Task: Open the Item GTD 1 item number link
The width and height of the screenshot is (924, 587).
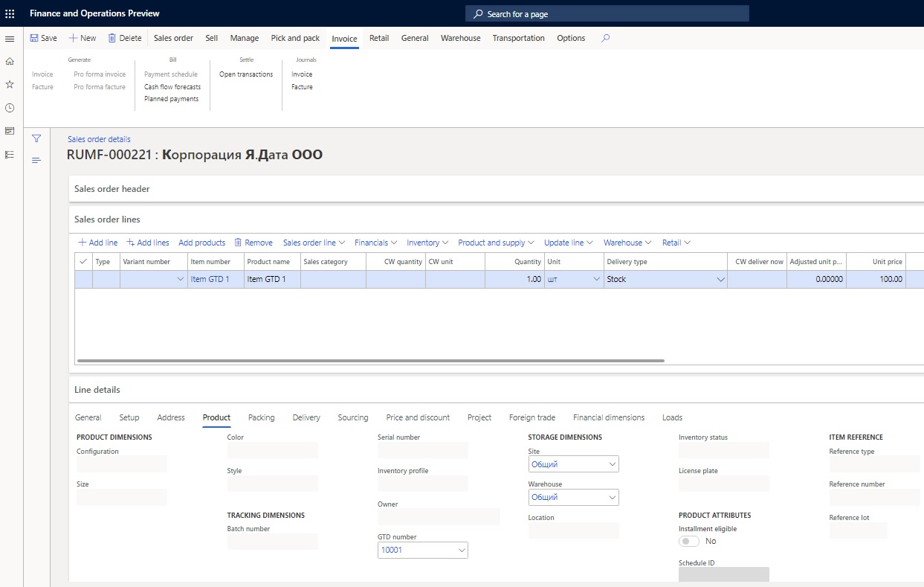Action: pyautogui.click(x=210, y=280)
